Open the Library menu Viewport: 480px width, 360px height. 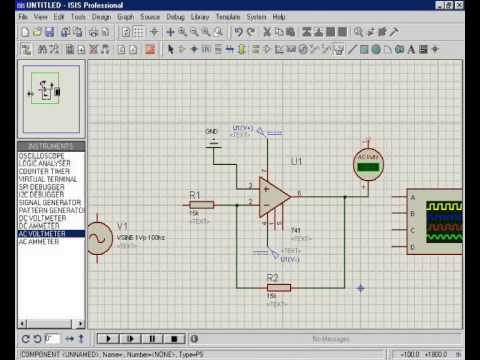tap(200, 17)
